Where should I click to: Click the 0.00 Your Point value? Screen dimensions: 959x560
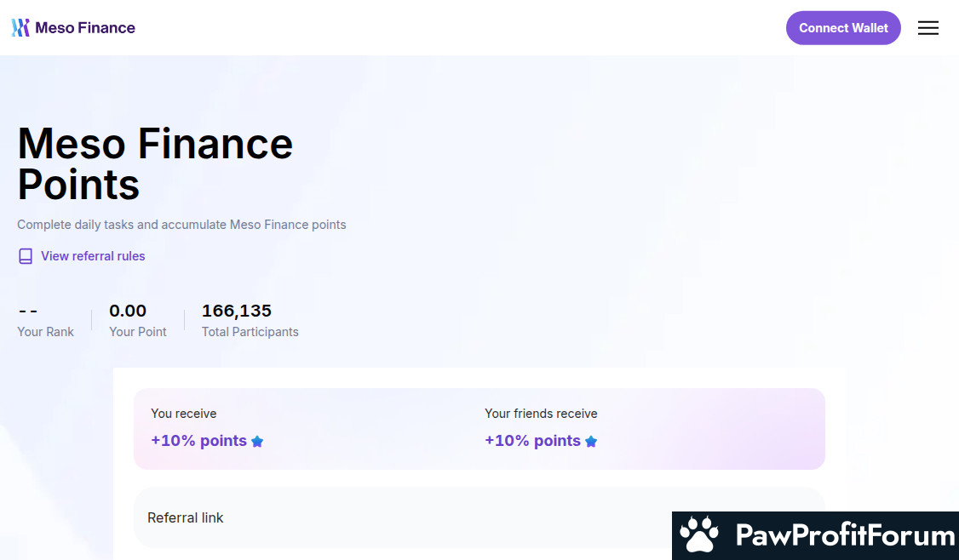[128, 311]
